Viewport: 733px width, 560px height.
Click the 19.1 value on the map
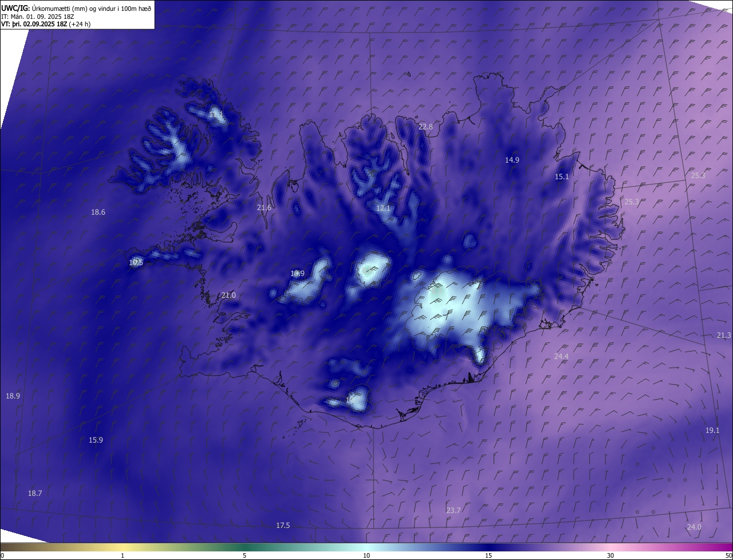coord(712,430)
